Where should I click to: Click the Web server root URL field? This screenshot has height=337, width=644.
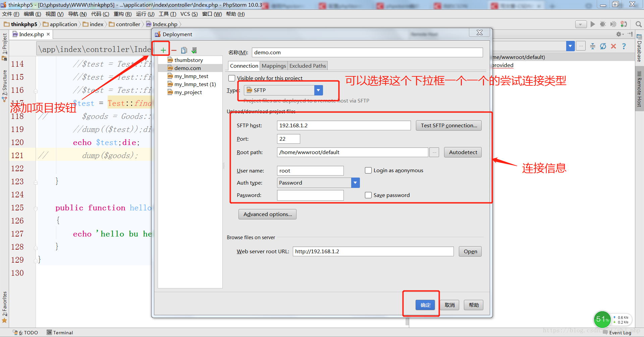373,251
